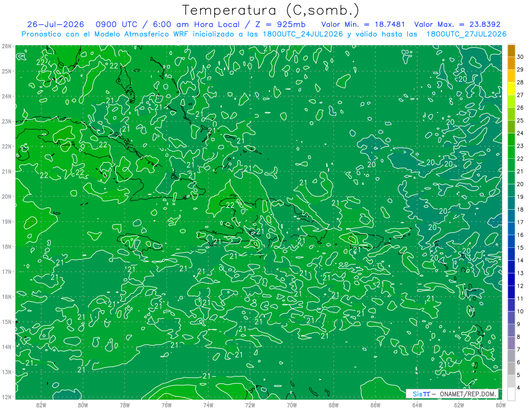Screen dimensions: 532x411
Task: Click the '4' label on the color scale
Action: [519, 388]
